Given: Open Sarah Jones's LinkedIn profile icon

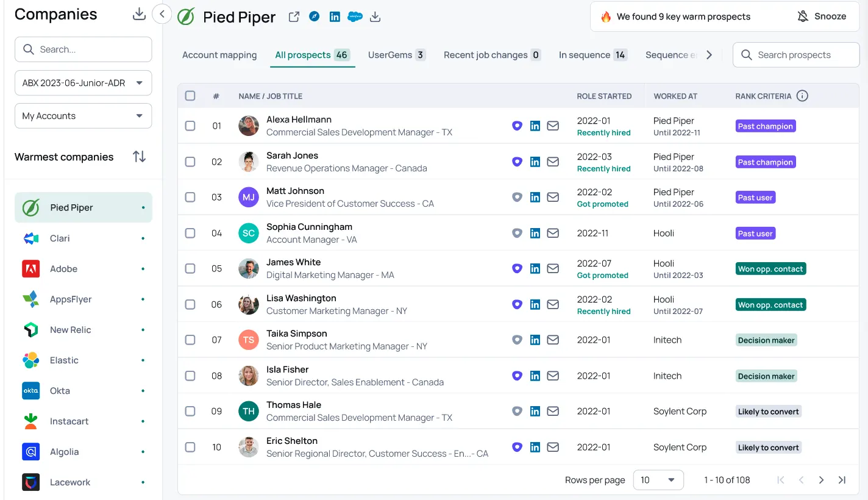Looking at the screenshot, I should (x=535, y=162).
